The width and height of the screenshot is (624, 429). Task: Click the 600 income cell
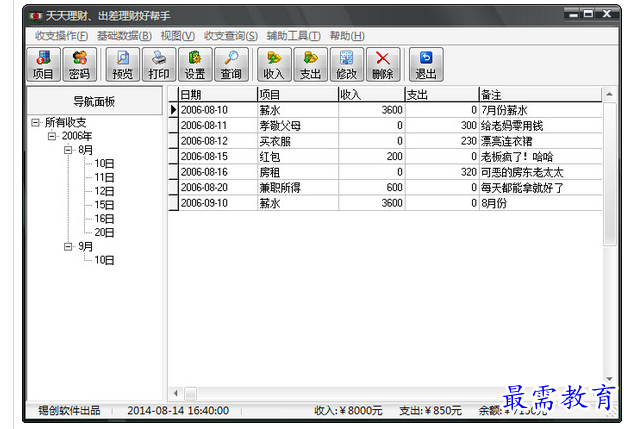[372, 188]
